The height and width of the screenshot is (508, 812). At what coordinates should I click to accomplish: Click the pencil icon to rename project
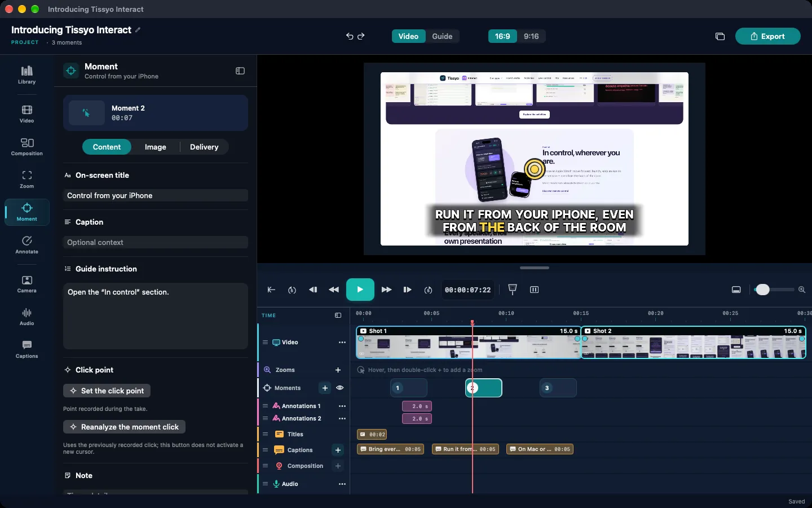point(138,30)
